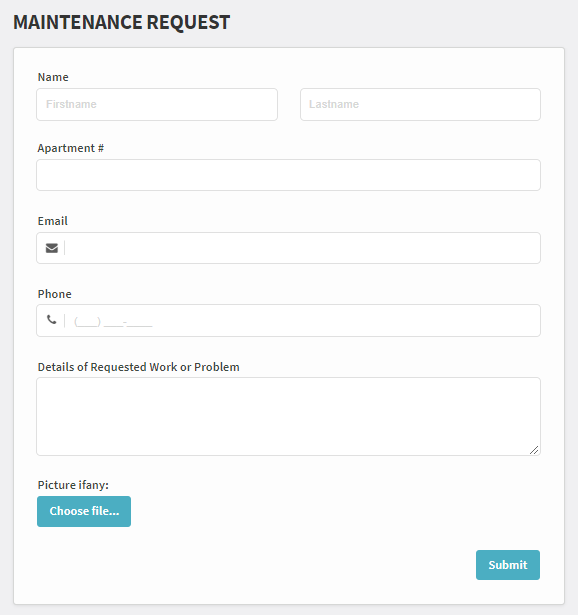The width and height of the screenshot is (578, 615).
Task: Select the Apartment # text box
Action: [x=289, y=175]
